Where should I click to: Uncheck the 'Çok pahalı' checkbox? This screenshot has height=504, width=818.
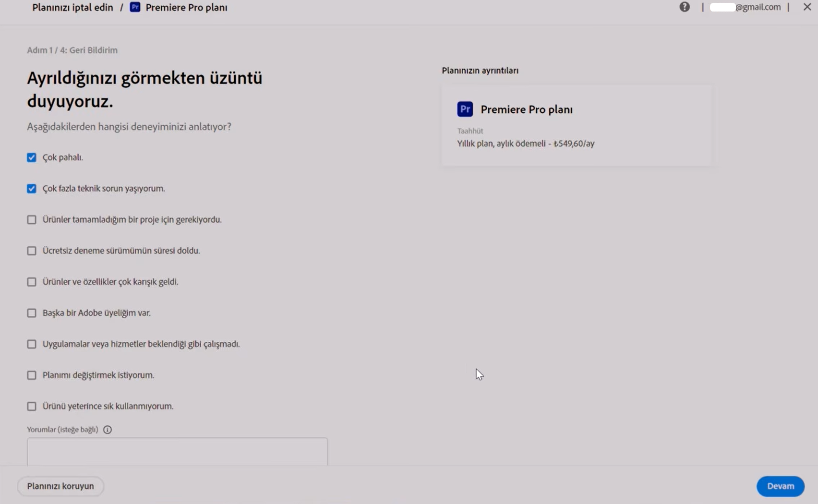pos(32,157)
